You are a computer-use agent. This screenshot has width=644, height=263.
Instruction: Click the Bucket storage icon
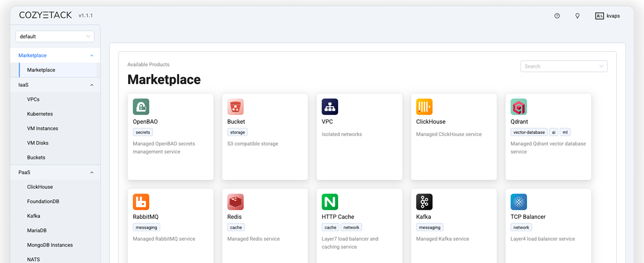(235, 107)
